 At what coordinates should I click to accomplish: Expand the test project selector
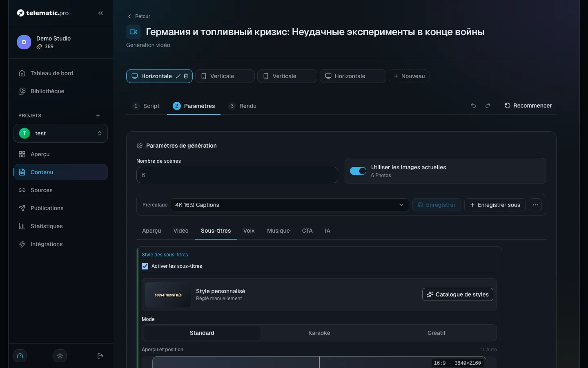(60, 133)
